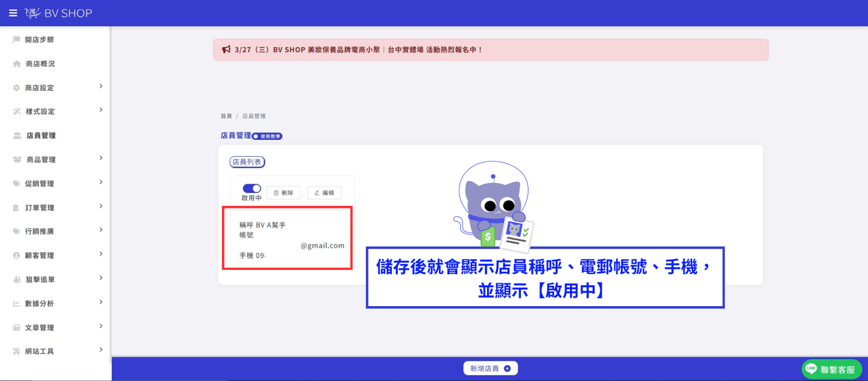868x381 pixels.
Task: Expand the 文章管理 submenu chevron
Action: click(101, 326)
